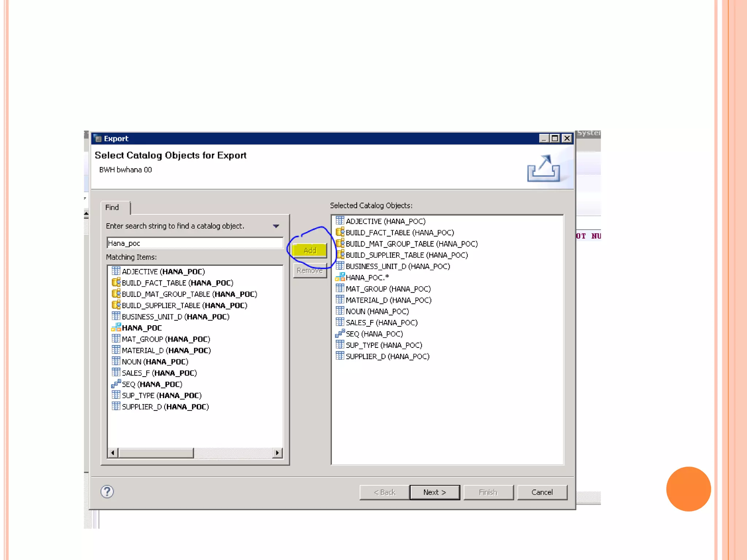
Task: Cancel the export dialog
Action: coord(542,492)
